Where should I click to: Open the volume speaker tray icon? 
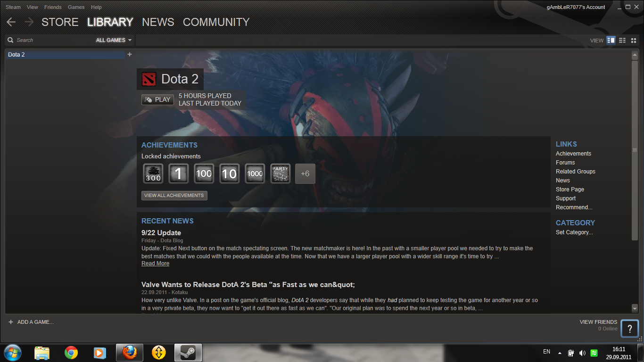(582, 353)
